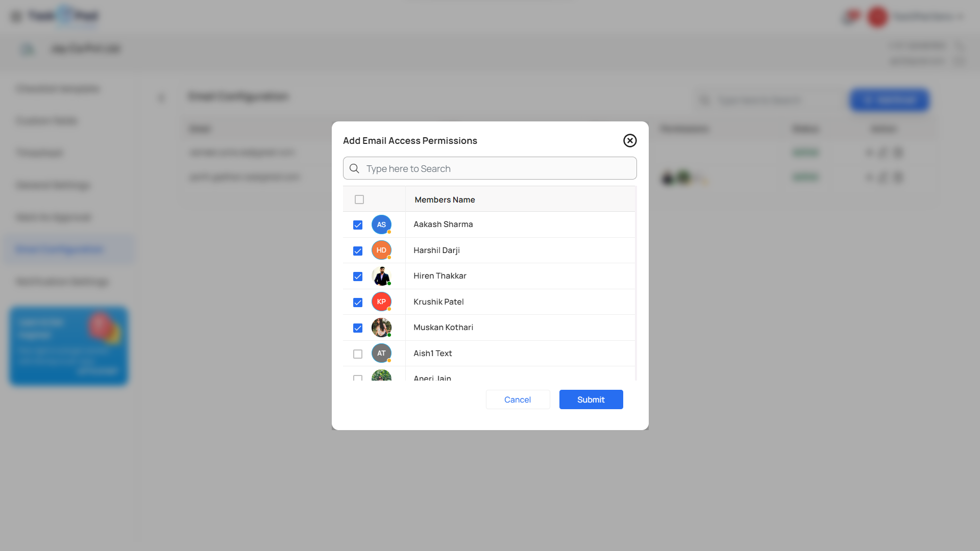Click the Members Name column header
The width and height of the screenshot is (980, 551).
coord(445,199)
